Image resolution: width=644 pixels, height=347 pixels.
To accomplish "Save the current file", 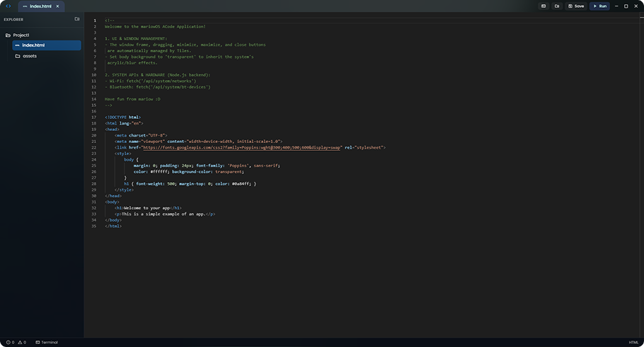I will (576, 6).
